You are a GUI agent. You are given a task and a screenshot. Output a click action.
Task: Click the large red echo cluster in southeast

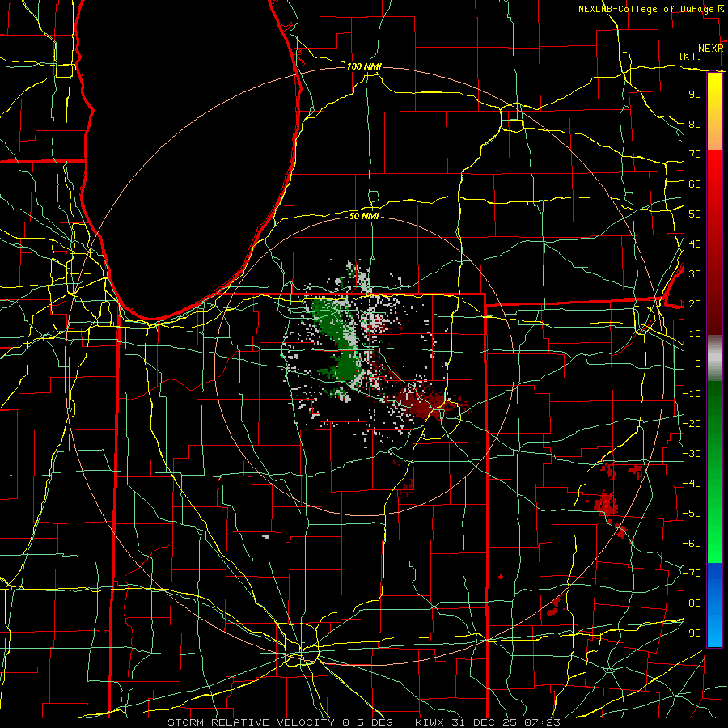click(x=607, y=504)
